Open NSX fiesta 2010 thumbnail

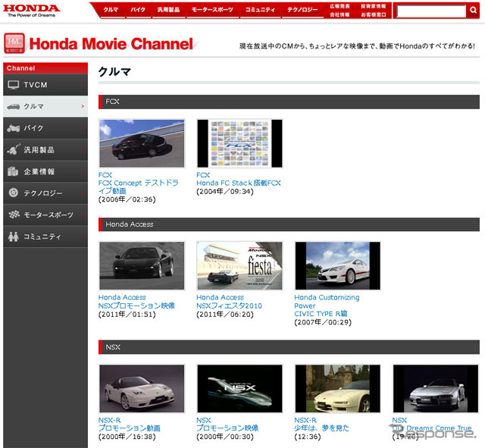pyautogui.click(x=239, y=266)
